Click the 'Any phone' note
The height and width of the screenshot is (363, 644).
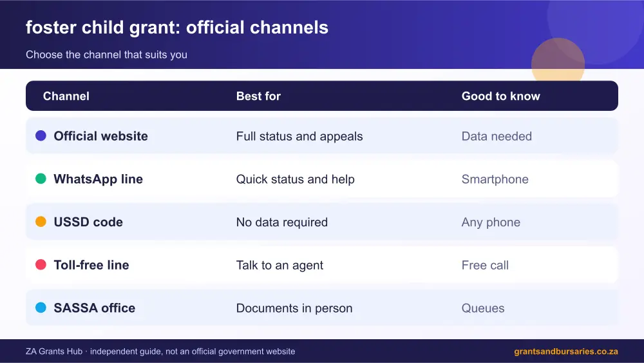point(491,222)
